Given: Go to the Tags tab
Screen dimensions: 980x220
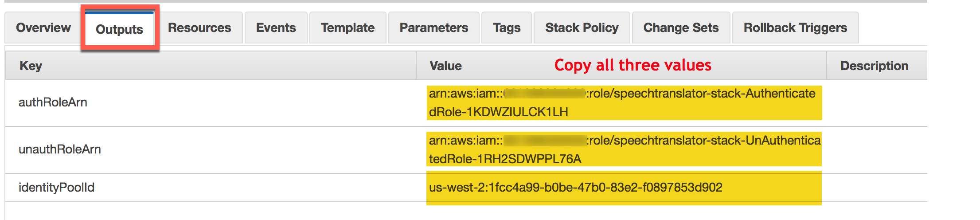Looking at the screenshot, I should click(x=507, y=27).
